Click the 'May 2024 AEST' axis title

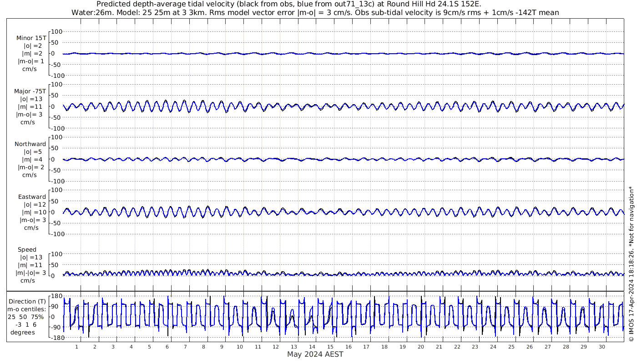pos(315,354)
